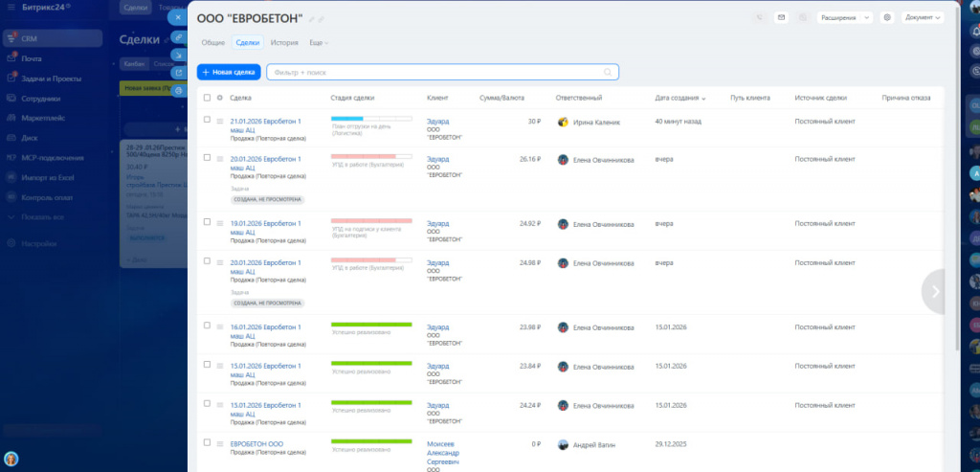
Task: Select Список view in background Сделки page
Action: pyautogui.click(x=163, y=64)
